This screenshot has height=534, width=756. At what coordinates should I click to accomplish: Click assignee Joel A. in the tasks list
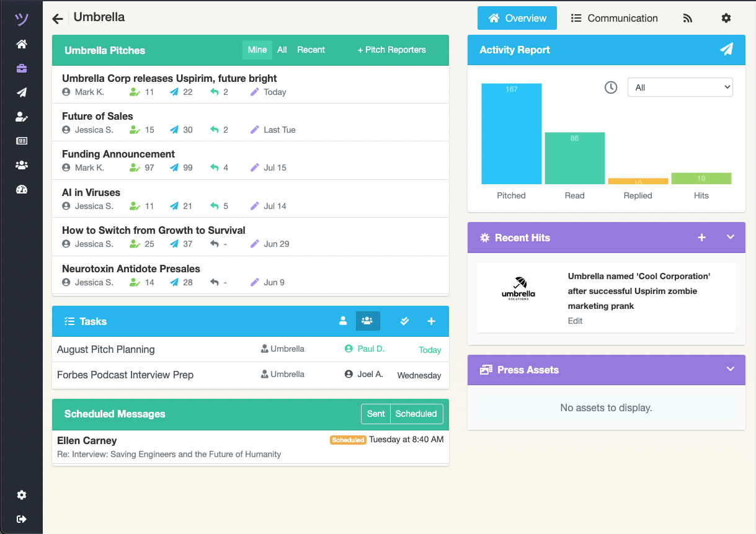pos(364,374)
